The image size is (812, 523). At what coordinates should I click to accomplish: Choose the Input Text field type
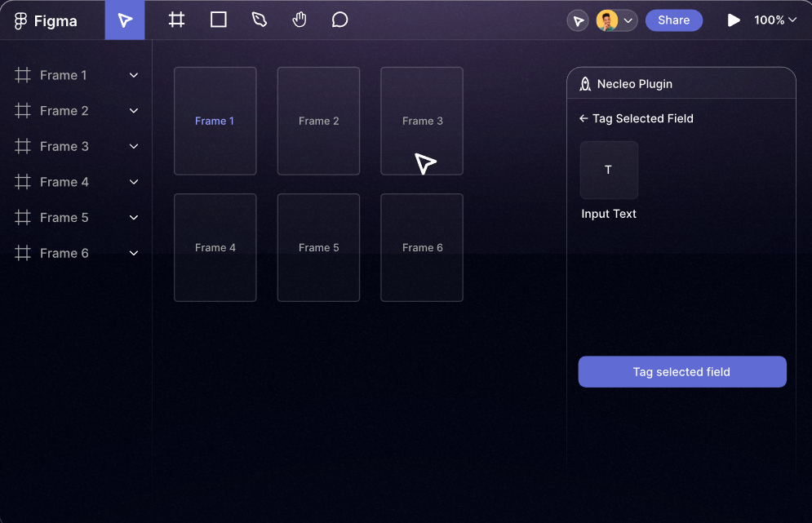[609, 171]
